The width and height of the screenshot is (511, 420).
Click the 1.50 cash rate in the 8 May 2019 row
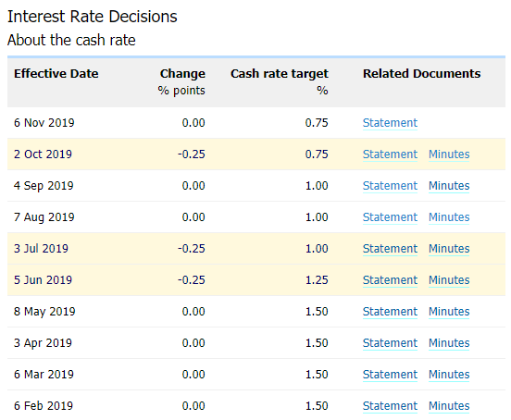[x=317, y=312]
